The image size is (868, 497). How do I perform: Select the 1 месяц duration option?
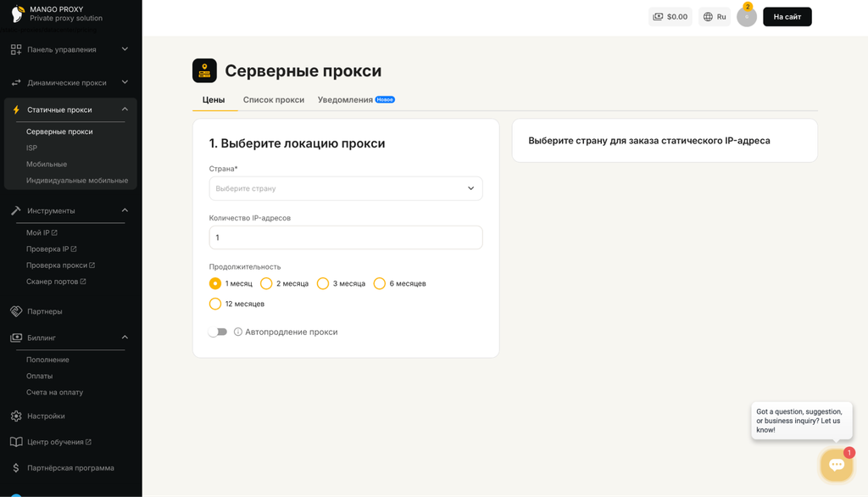pyautogui.click(x=215, y=283)
